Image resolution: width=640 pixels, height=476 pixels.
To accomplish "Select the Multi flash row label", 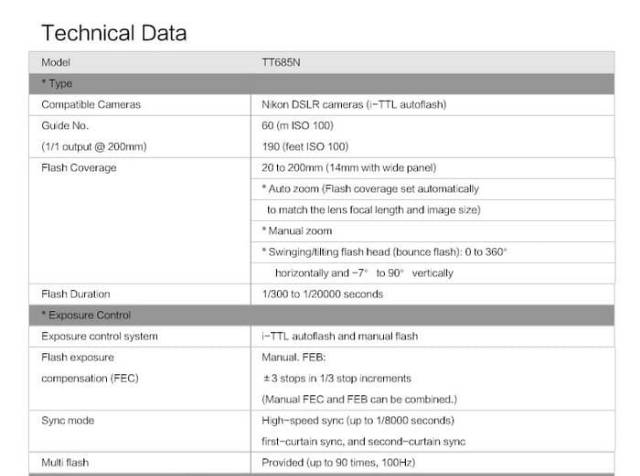I will pyautogui.click(x=67, y=463).
